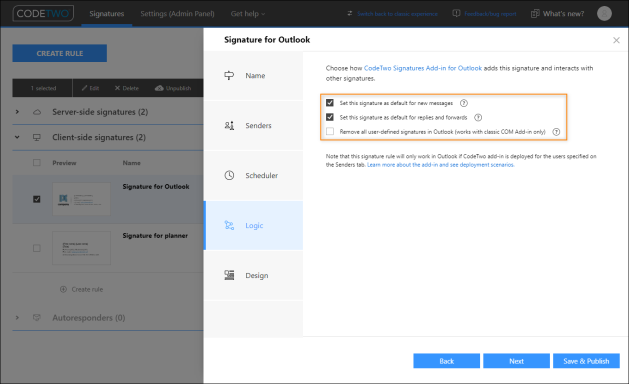Click the Next button
Screen dimensions: 629x384
[x=516, y=361]
